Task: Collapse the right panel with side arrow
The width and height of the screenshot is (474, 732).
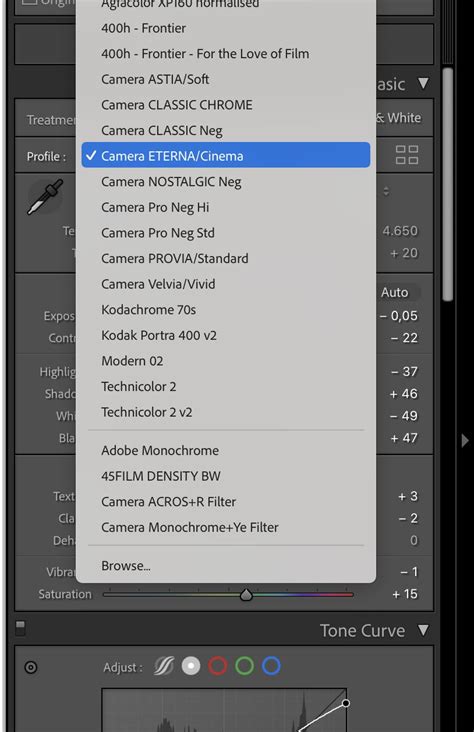Action: tap(465, 440)
